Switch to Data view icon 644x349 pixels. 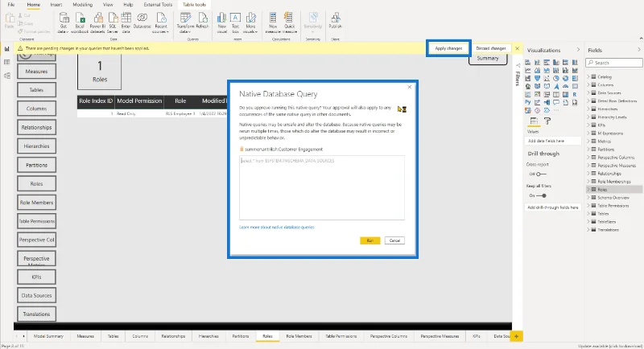[7, 62]
